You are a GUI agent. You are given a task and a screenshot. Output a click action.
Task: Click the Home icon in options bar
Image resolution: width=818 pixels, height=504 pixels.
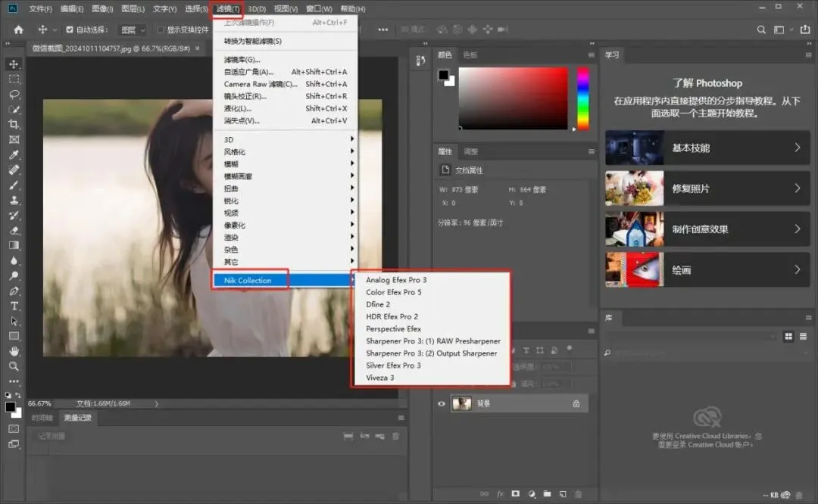click(x=18, y=30)
